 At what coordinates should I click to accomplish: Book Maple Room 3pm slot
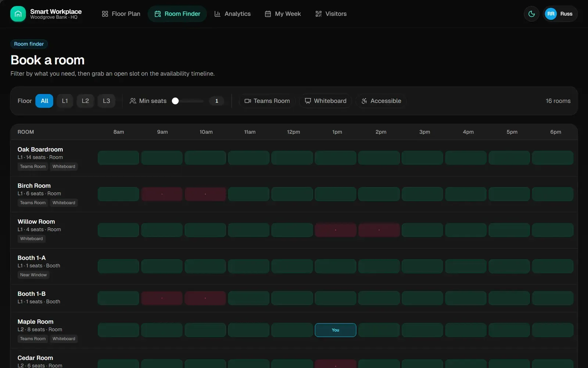(422, 330)
